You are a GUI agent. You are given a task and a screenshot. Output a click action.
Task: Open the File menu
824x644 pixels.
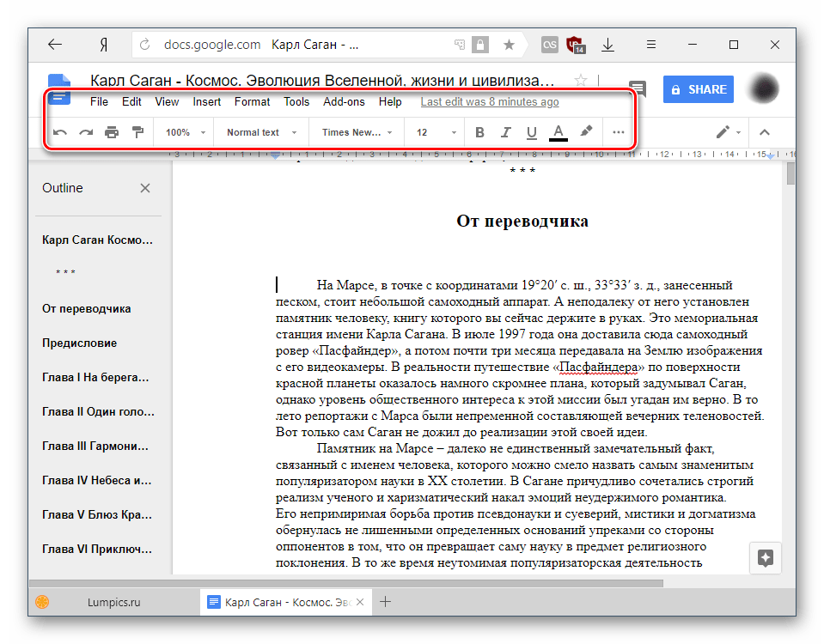point(99,102)
